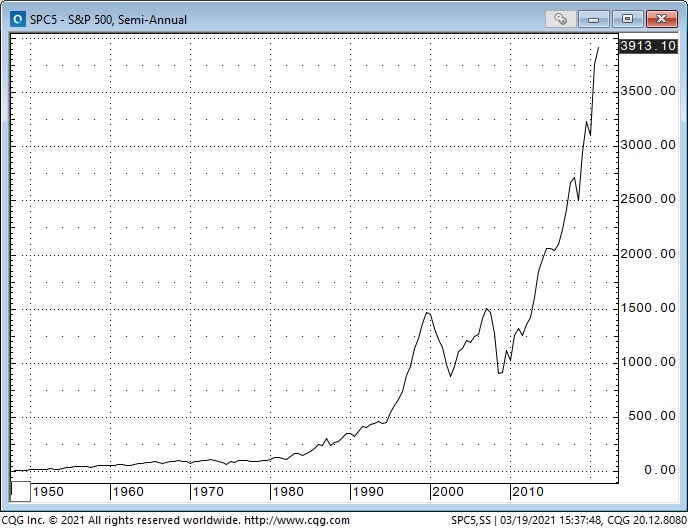
Task: Minimize the SPC5 chart window
Action: (x=593, y=19)
